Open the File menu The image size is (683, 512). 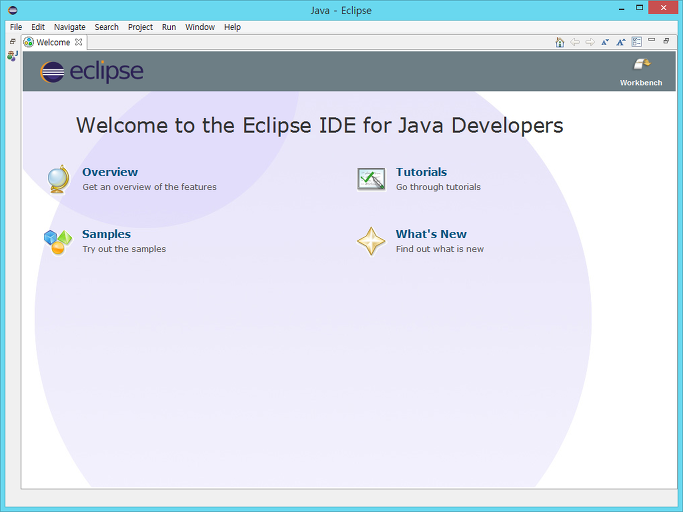(x=16, y=27)
